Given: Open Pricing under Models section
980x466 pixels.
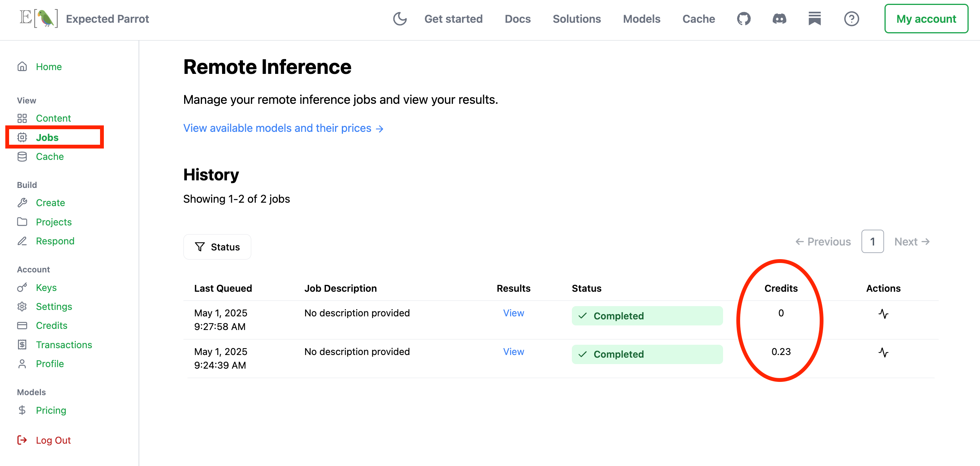Looking at the screenshot, I should point(51,410).
